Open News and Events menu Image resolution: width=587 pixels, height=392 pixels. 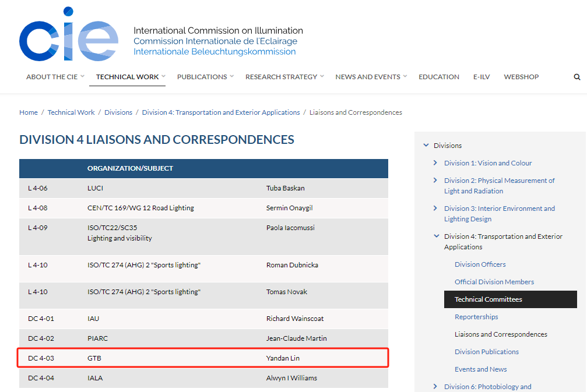tap(371, 77)
